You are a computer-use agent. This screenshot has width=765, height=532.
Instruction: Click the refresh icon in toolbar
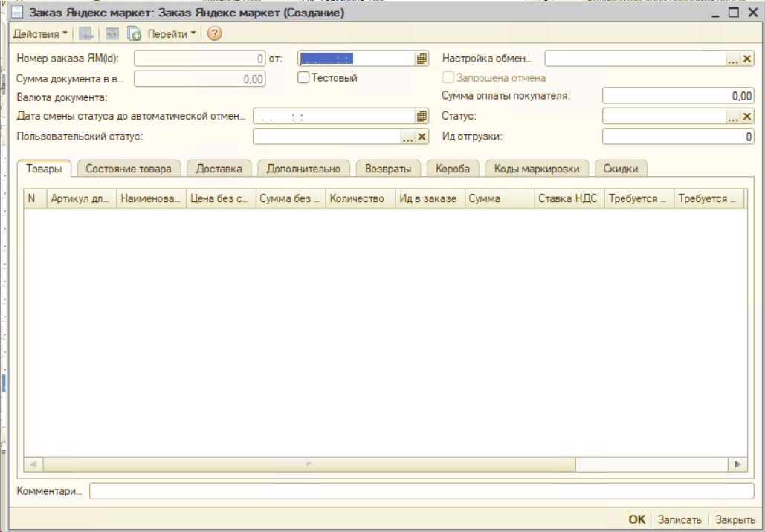113,33
